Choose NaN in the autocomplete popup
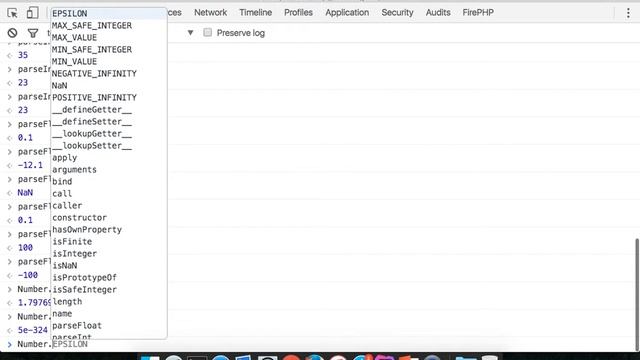The height and width of the screenshot is (360, 640). (x=109, y=86)
